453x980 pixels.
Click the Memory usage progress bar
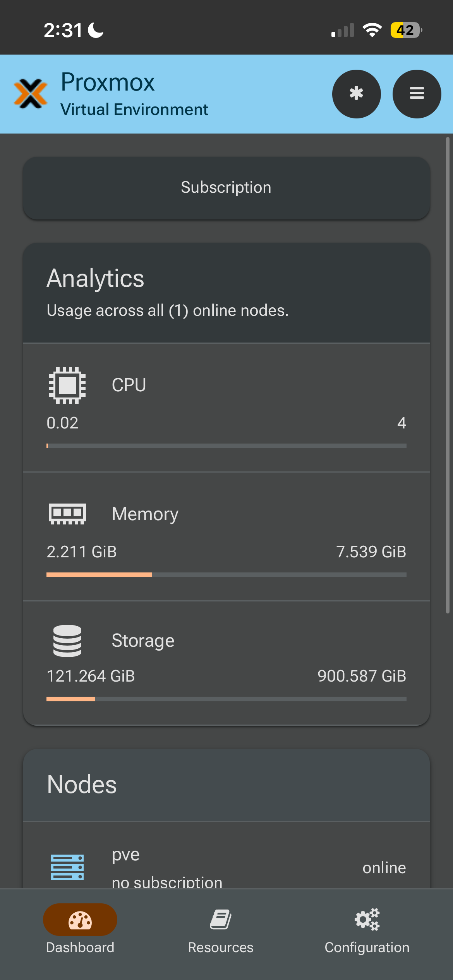(x=226, y=575)
